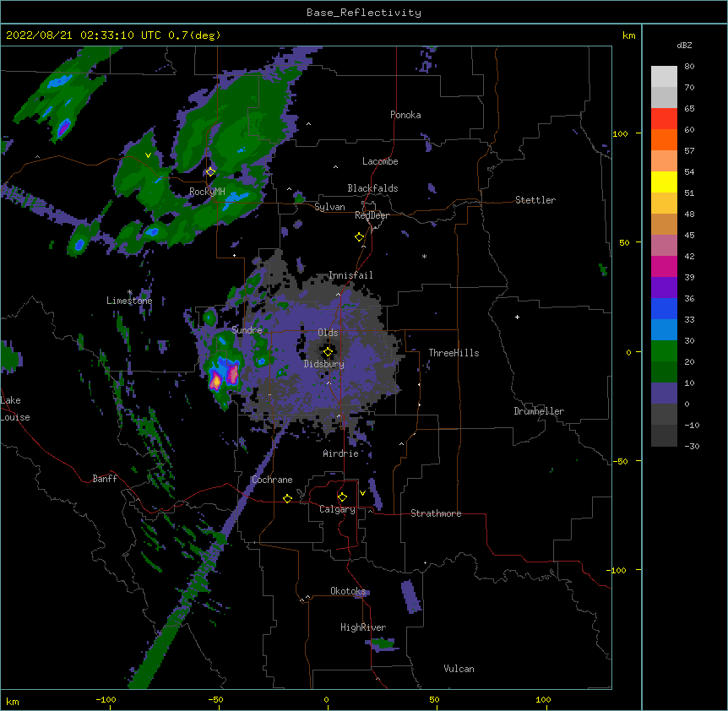Image resolution: width=728 pixels, height=711 pixels.
Task: Click the Blackfalds town label
Action: pos(372,188)
